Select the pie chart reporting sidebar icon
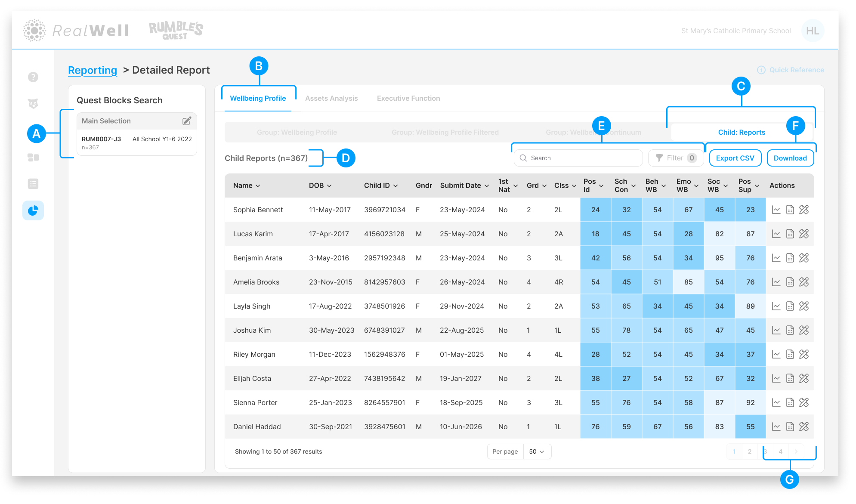The image size is (856, 504). (33, 210)
